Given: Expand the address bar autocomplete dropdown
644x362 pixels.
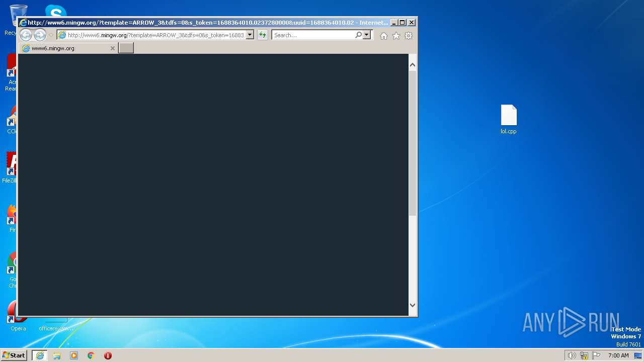Looking at the screenshot, I should tap(250, 35).
